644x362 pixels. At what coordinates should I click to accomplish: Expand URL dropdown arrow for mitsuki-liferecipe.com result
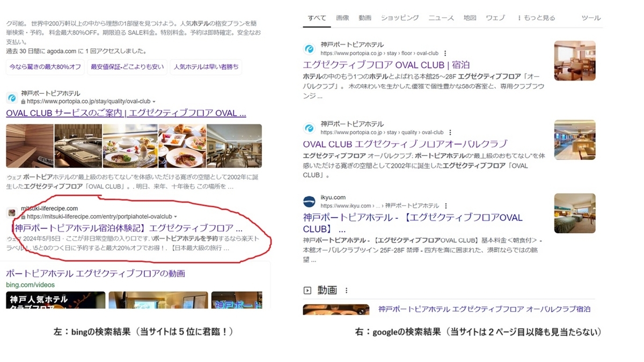click(x=175, y=217)
